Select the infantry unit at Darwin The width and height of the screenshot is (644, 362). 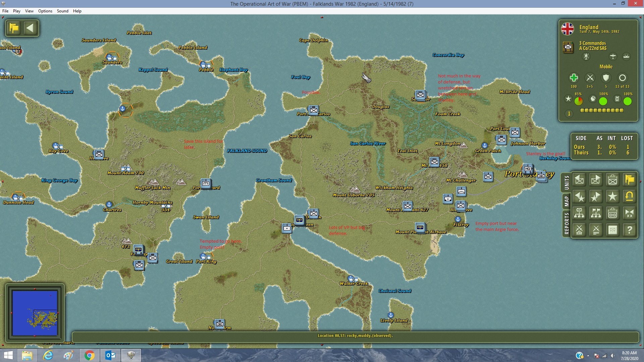314,213
